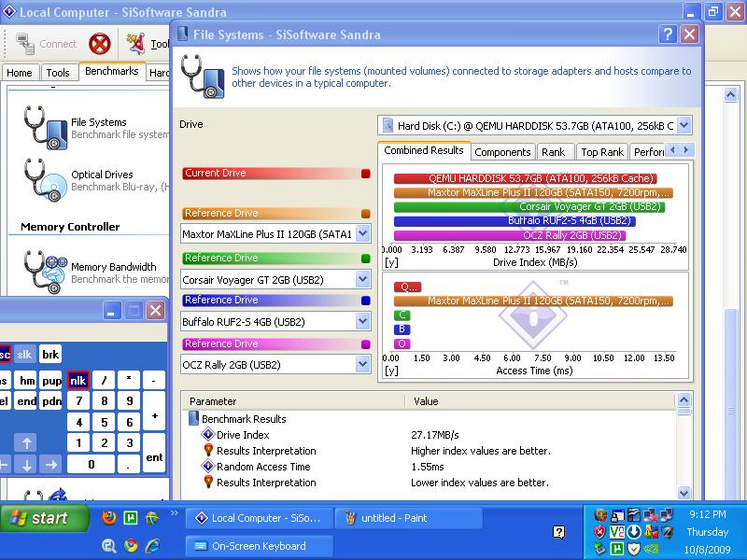The image size is (747, 560).
Task: Toggle the slk scroll lock key
Action: [x=25, y=354]
